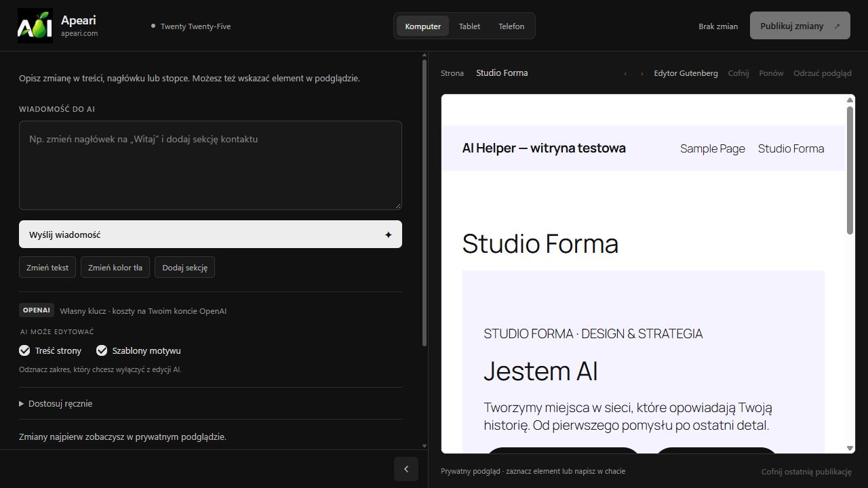
Task: Toggle the Szablony motywu checkbox
Action: coord(102,350)
